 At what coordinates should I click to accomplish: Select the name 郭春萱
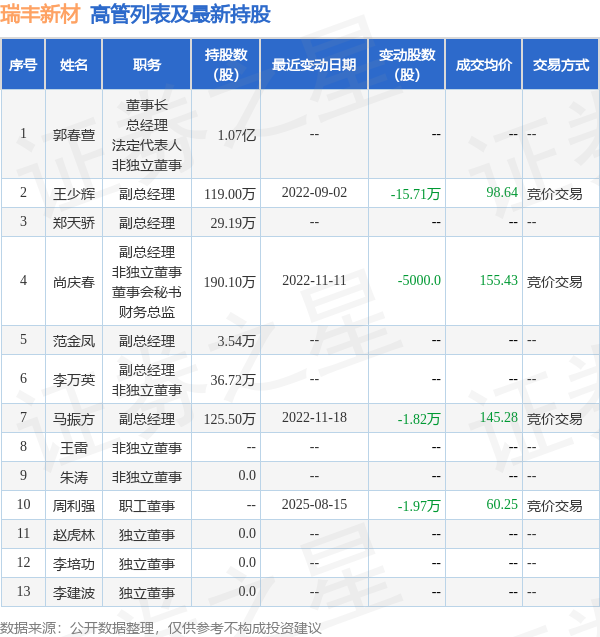pyautogui.click(x=74, y=134)
